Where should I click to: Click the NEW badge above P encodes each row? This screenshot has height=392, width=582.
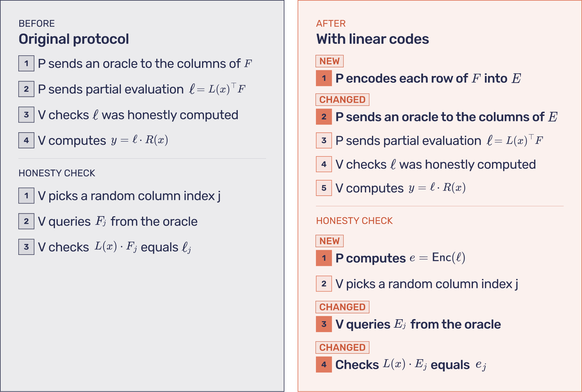click(329, 61)
